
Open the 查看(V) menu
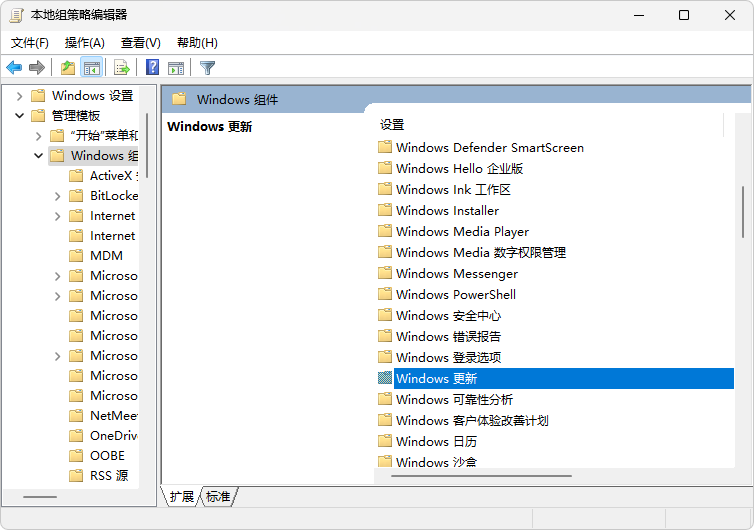[x=140, y=43]
